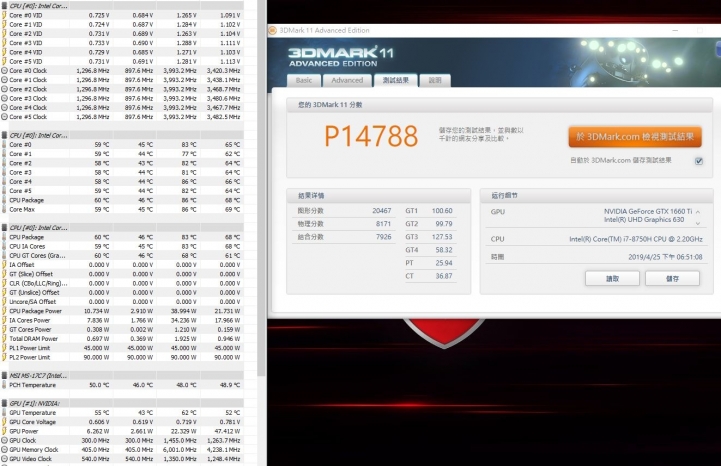Select the 圖形分數 20467 row
721x466 pixels.
pyautogui.click(x=344, y=211)
